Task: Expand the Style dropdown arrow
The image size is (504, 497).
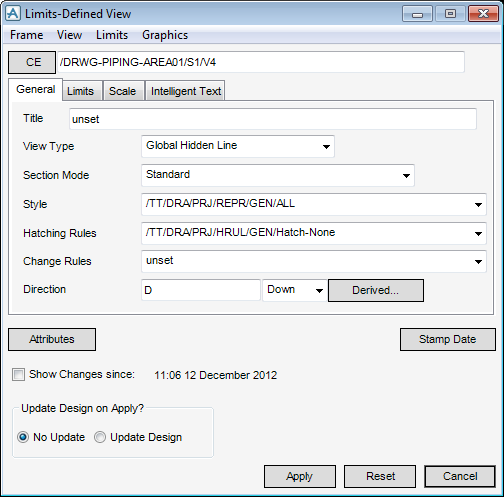Action: (478, 205)
